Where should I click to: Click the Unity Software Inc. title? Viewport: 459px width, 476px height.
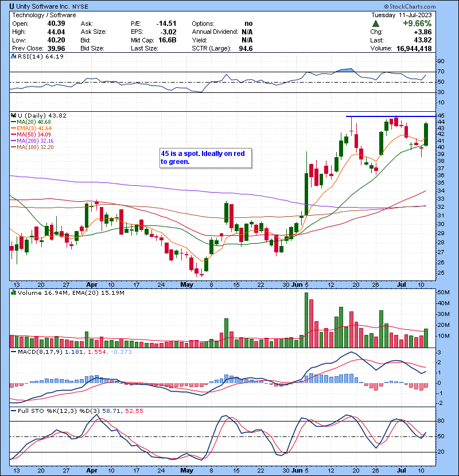point(42,6)
